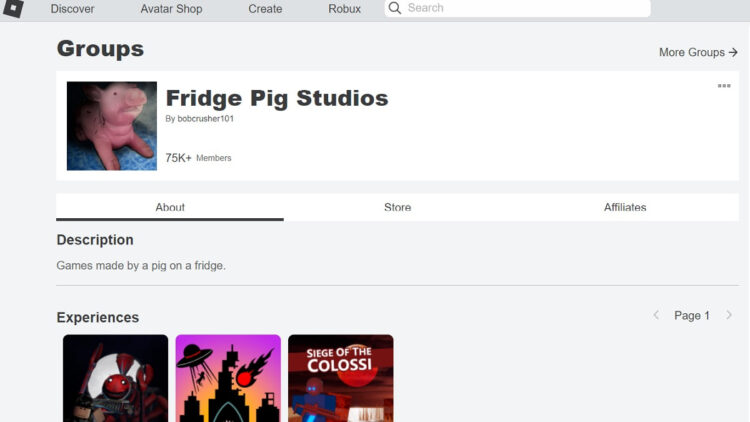Open Discover in top navigation
Viewport: 750px width, 422px height.
pyautogui.click(x=72, y=9)
